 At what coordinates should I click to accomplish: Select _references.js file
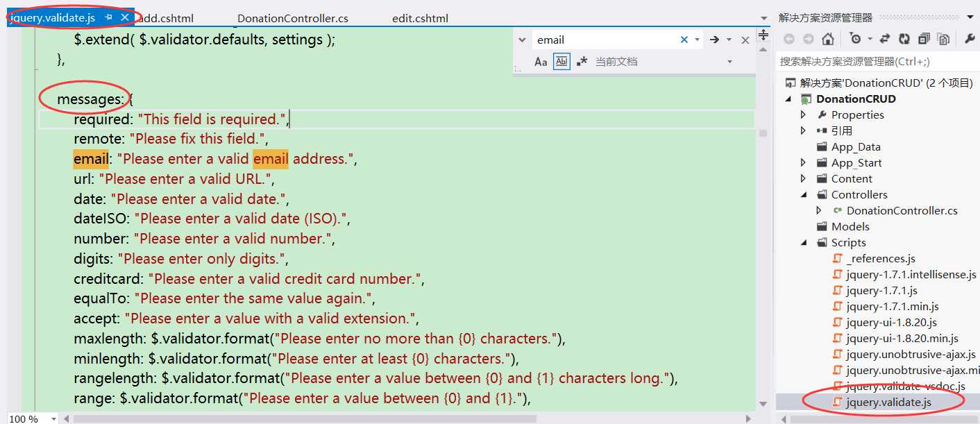(x=881, y=258)
